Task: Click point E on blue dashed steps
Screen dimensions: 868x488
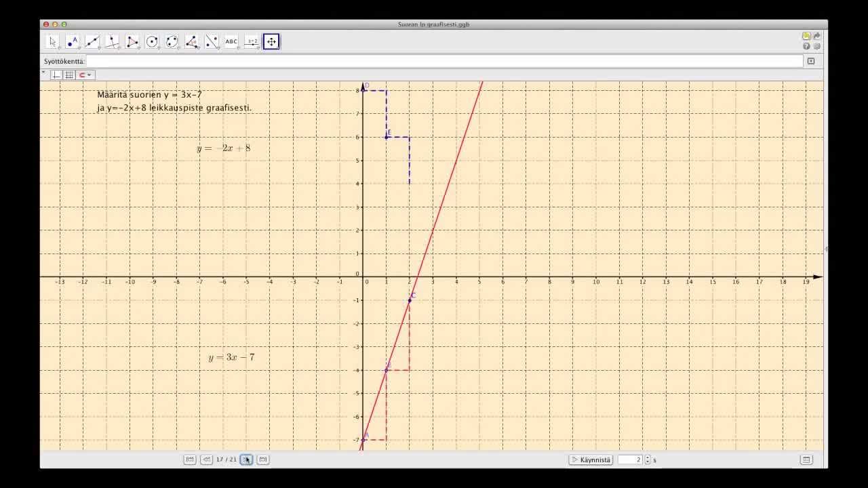Action: tap(387, 137)
